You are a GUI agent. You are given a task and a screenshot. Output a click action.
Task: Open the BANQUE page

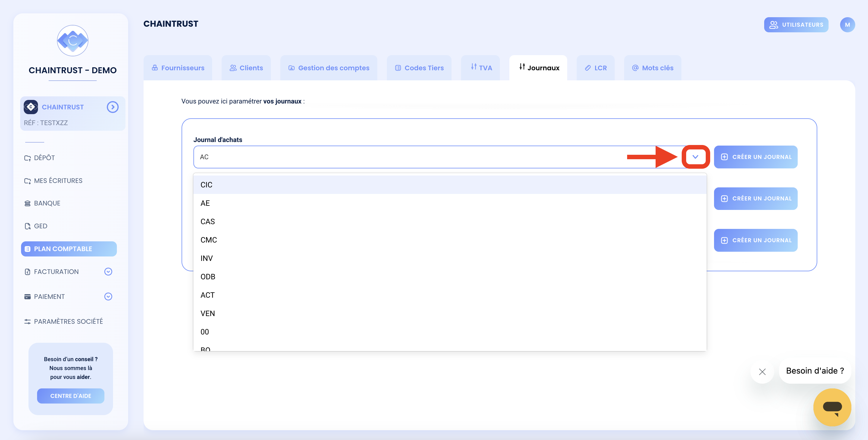click(42, 203)
